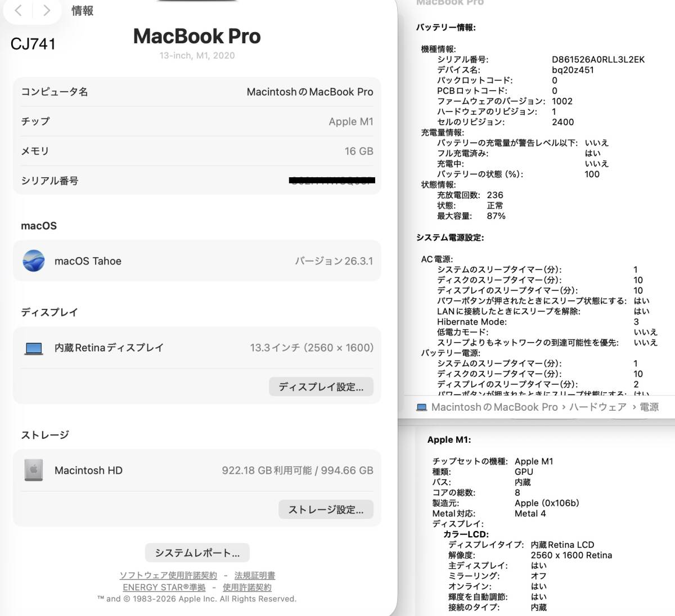This screenshot has width=675, height=616.
Task: Click the battery condition value '正常'
Action: [x=495, y=205]
